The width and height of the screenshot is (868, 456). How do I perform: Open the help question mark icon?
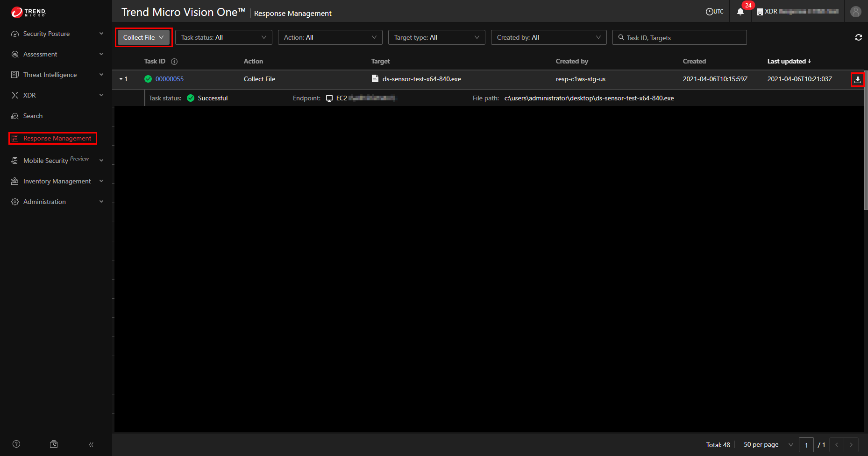(16, 444)
